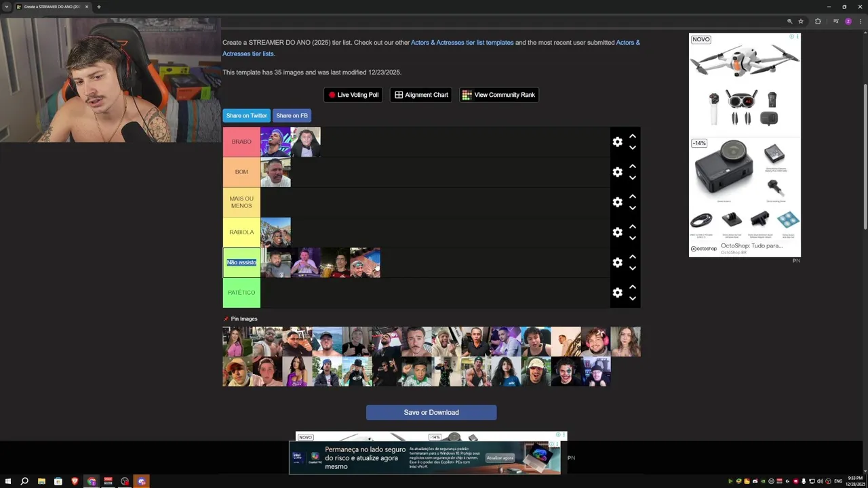
Task: Pick last unranked image in bottom pool row
Action: click(x=595, y=371)
